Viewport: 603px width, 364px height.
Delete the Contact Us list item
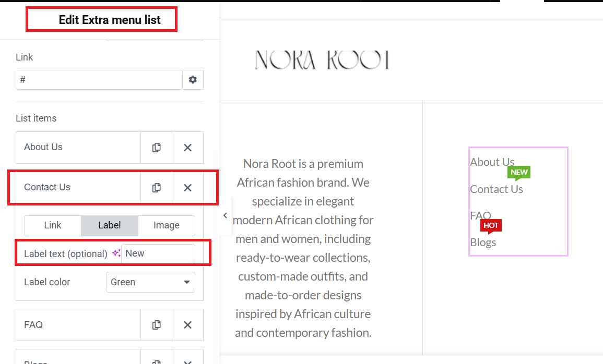[x=187, y=187]
